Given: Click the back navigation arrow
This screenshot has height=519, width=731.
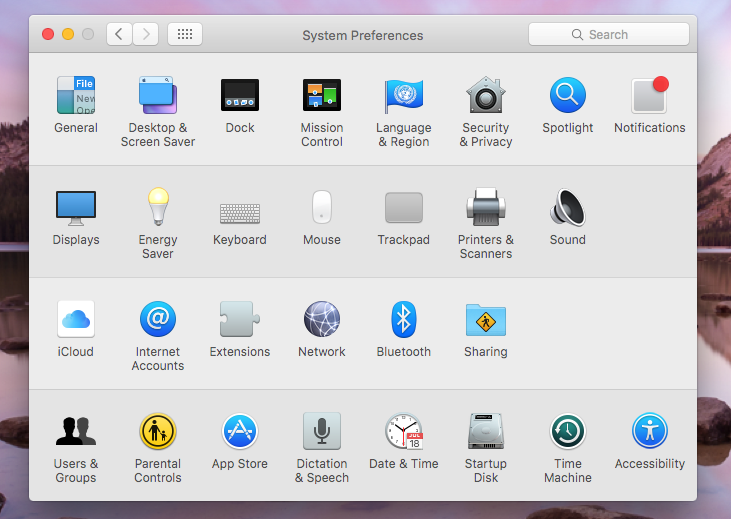Looking at the screenshot, I should (x=119, y=34).
